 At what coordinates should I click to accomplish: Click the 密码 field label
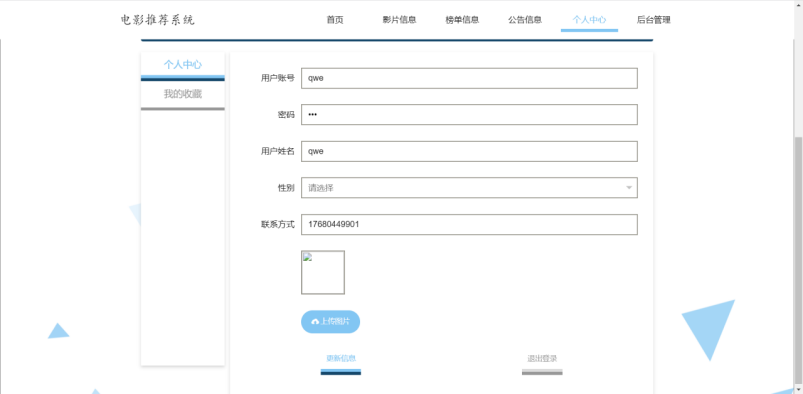click(286, 115)
